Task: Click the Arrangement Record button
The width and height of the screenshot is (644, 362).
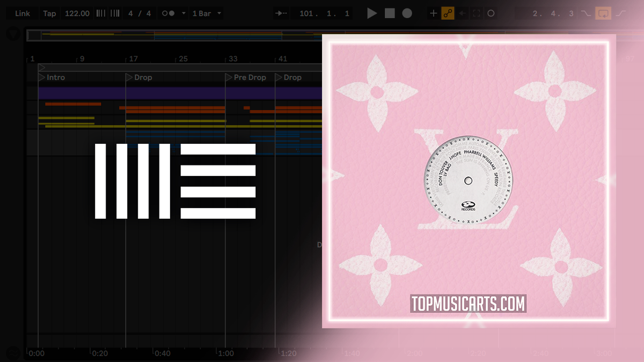Action: pos(406,13)
